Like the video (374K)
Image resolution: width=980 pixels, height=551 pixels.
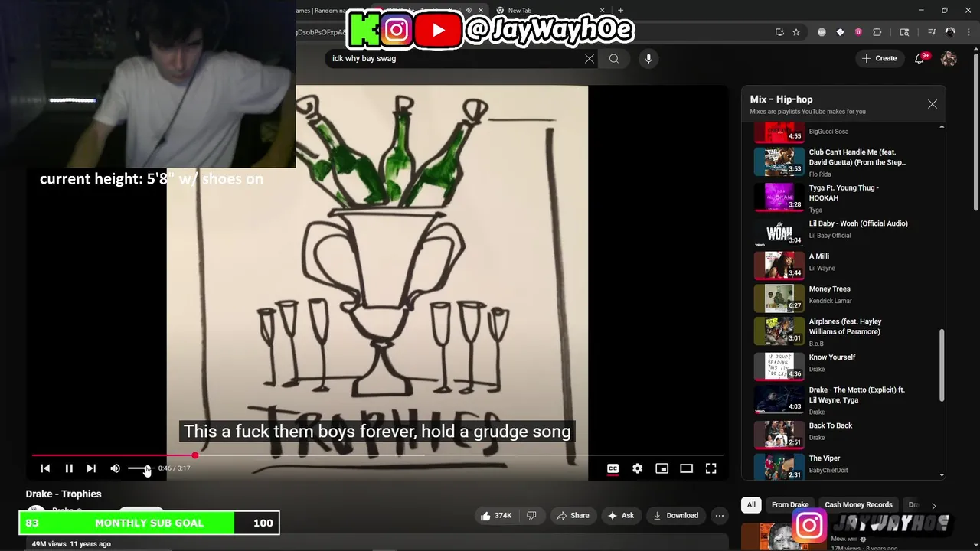[495, 516]
